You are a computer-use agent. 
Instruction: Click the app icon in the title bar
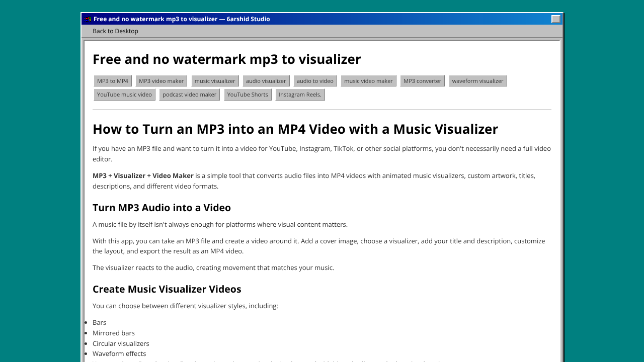[88, 19]
